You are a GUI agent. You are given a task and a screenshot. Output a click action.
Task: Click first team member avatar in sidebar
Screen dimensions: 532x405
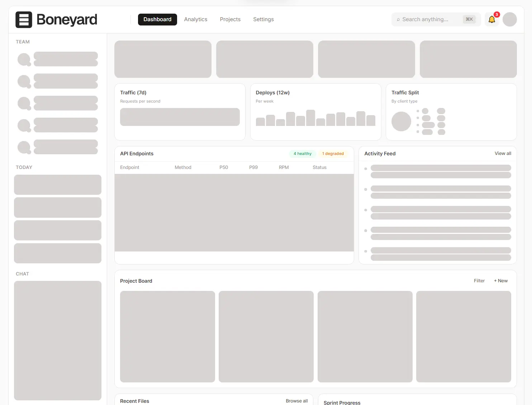pos(24,59)
